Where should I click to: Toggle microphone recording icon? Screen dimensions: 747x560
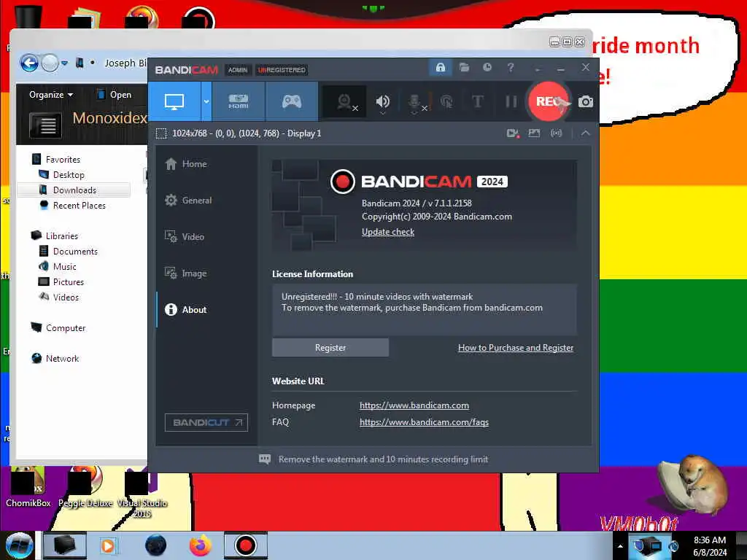tap(416, 102)
